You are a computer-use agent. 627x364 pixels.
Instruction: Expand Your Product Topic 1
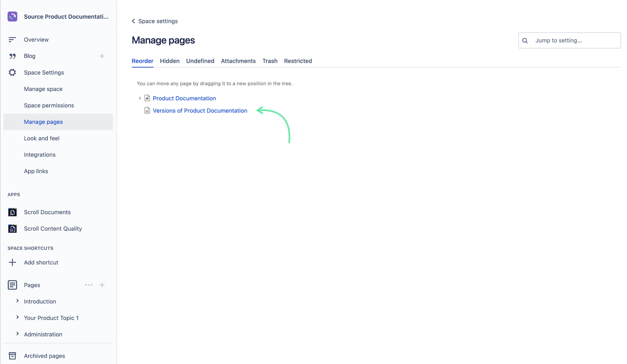tap(17, 318)
